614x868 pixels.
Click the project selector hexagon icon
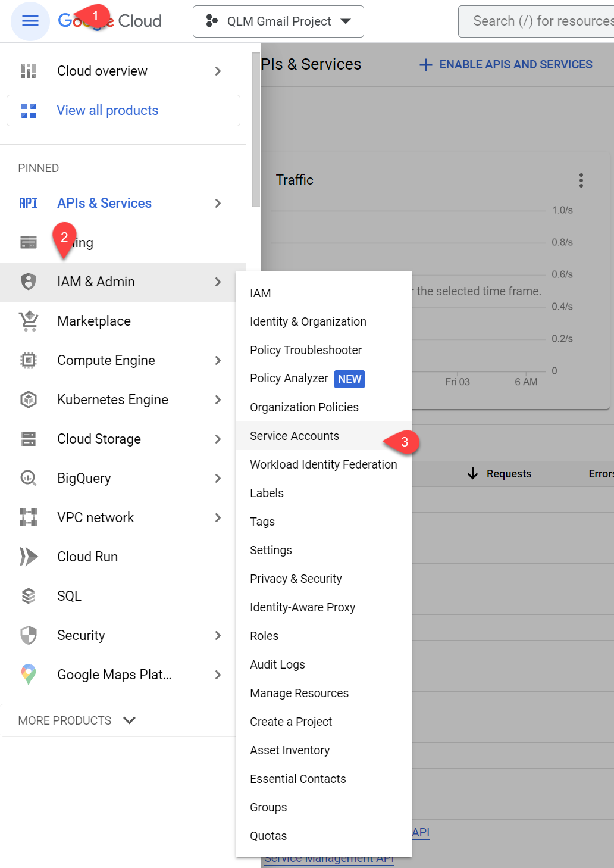coord(212,21)
